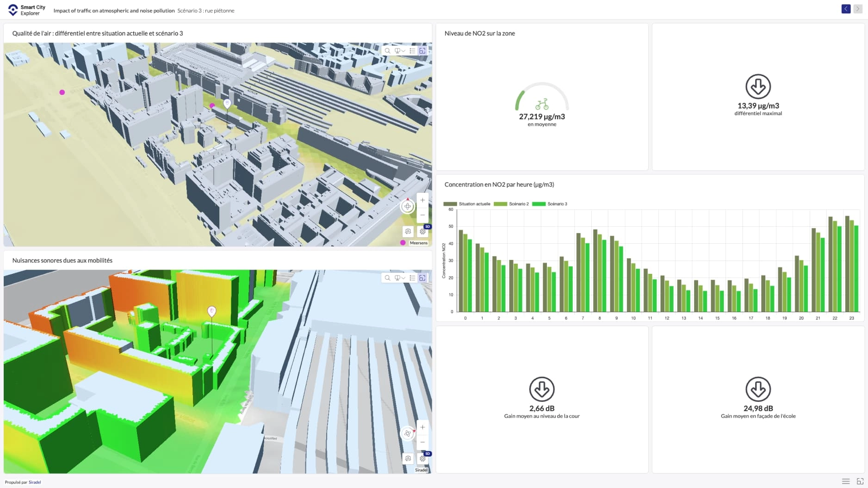Click the '27,219 µg/m3' average value
Image resolution: width=868 pixels, height=488 pixels.
pyautogui.click(x=542, y=117)
